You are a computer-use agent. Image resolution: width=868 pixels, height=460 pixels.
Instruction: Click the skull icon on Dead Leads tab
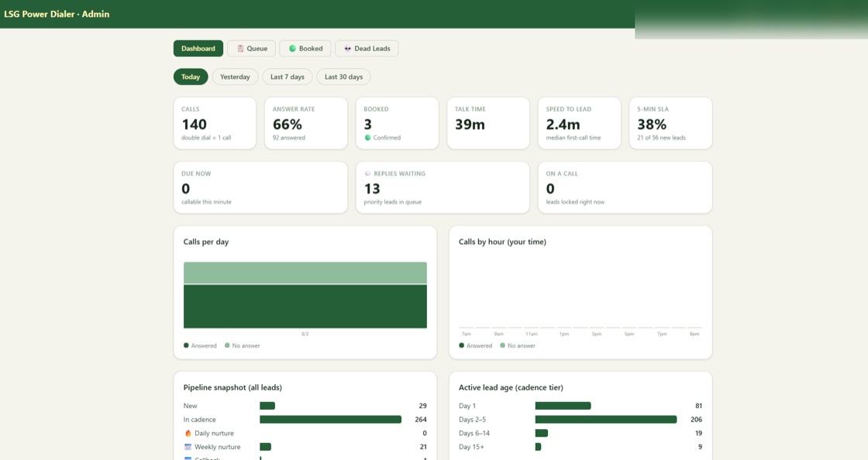pos(348,49)
